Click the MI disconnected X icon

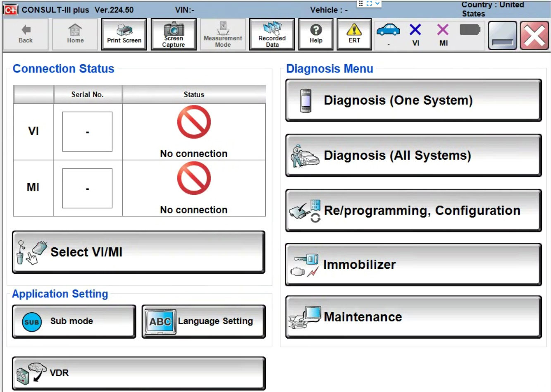(x=442, y=30)
